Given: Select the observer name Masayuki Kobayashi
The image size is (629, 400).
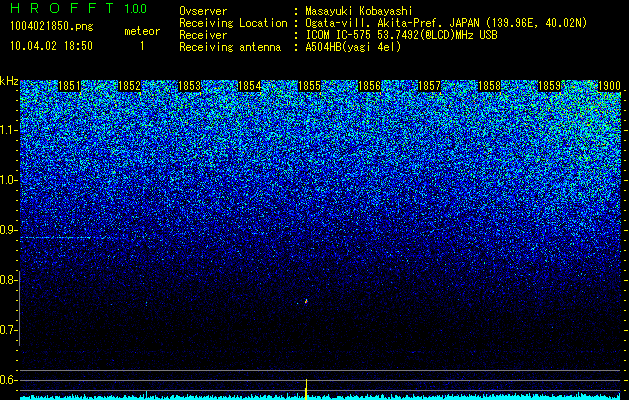Looking at the screenshot, I should click(359, 11).
